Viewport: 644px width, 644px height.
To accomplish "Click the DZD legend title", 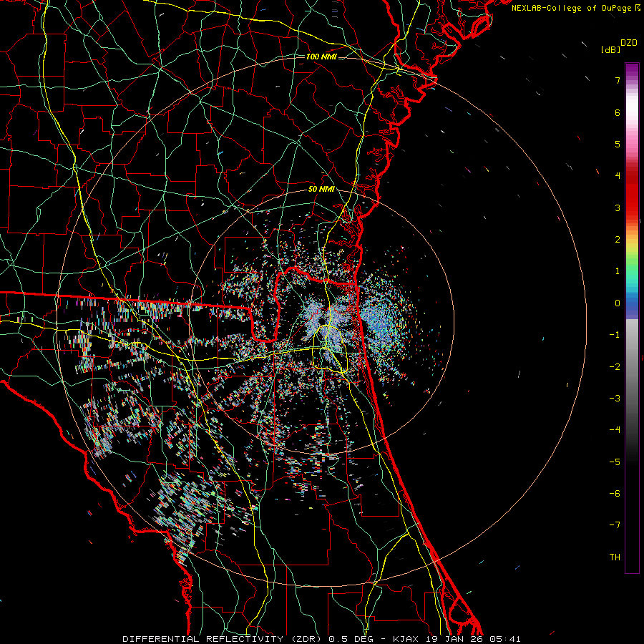I will tap(628, 43).
